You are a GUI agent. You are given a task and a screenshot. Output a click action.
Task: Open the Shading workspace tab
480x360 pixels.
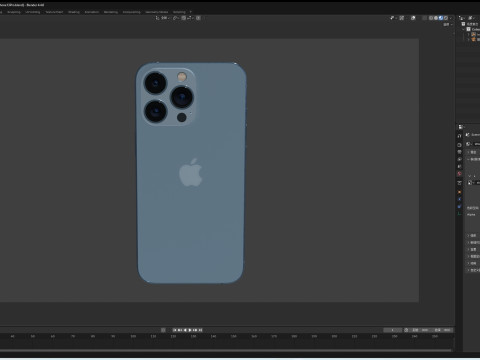[x=74, y=12]
